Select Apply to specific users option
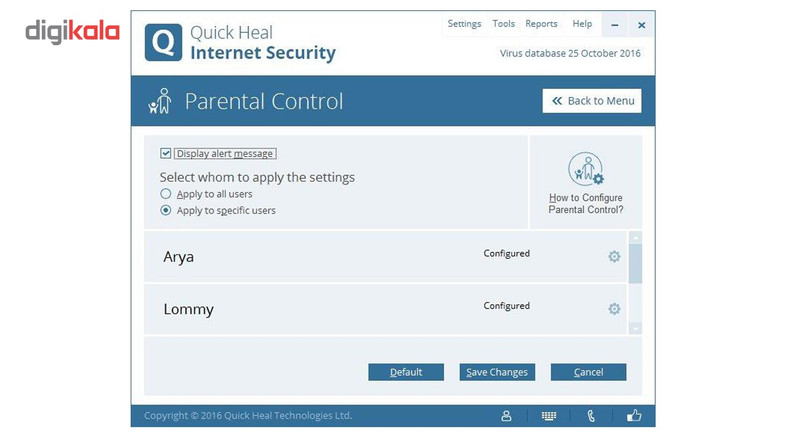The width and height of the screenshot is (800, 438). click(165, 210)
